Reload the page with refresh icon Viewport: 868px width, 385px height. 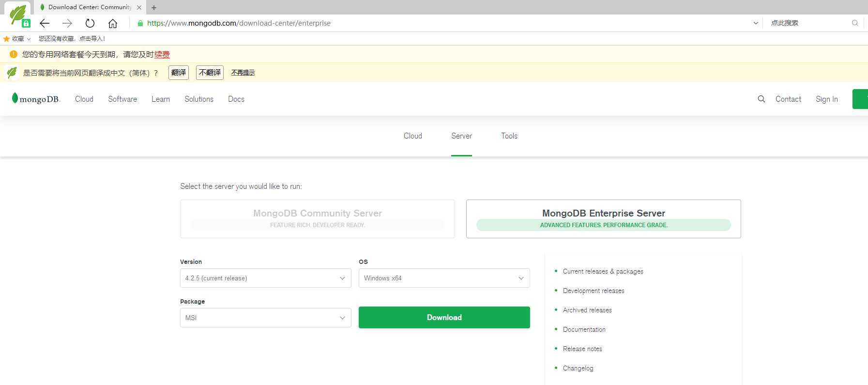(90, 23)
